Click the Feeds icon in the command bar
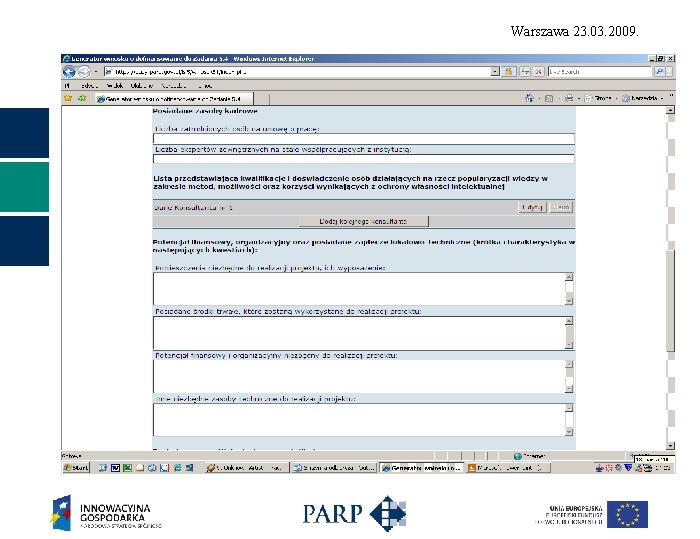 tap(549, 98)
